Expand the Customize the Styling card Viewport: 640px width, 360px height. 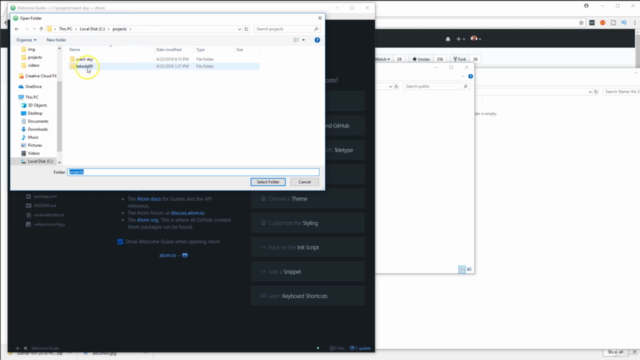click(x=308, y=223)
